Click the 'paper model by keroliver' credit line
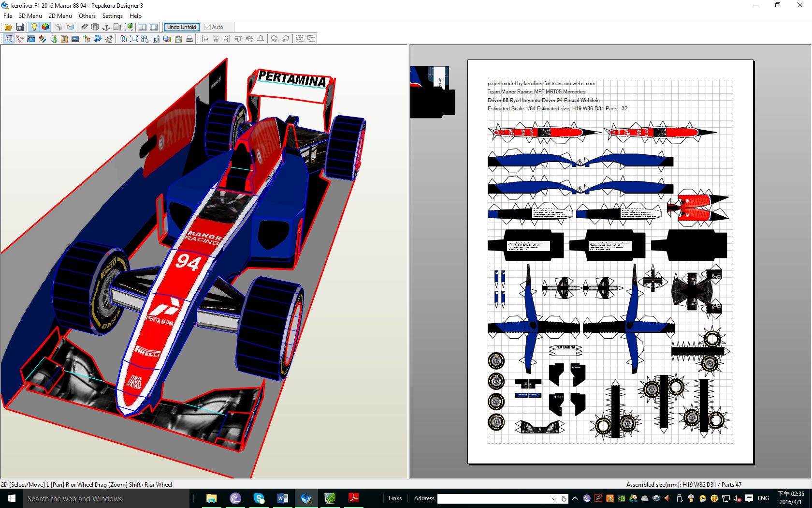812x508 pixels. (x=541, y=83)
